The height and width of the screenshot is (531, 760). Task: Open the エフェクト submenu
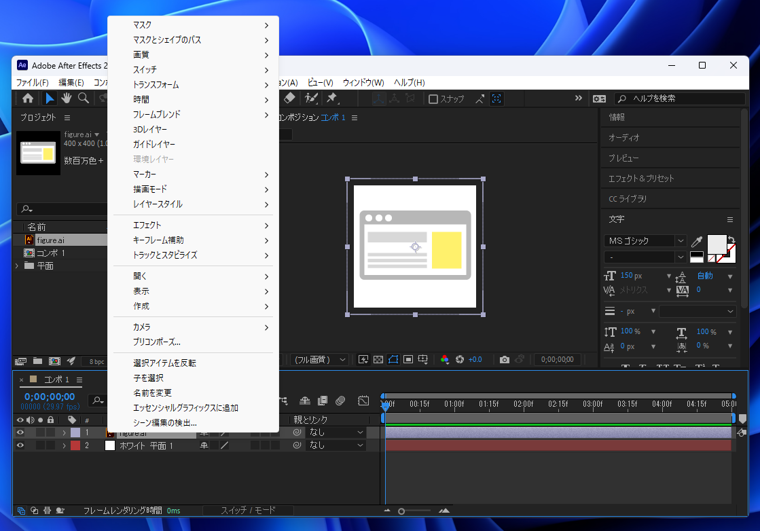(193, 225)
